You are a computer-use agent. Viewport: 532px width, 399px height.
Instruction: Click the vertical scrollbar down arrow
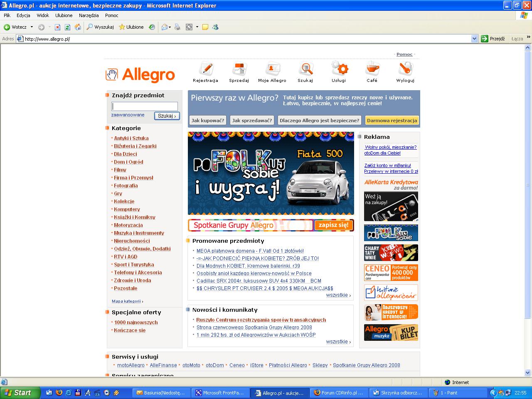click(x=528, y=372)
